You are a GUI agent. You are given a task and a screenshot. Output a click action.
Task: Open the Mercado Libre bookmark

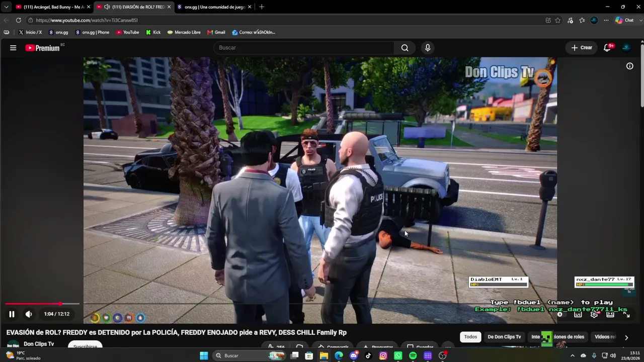point(184,32)
